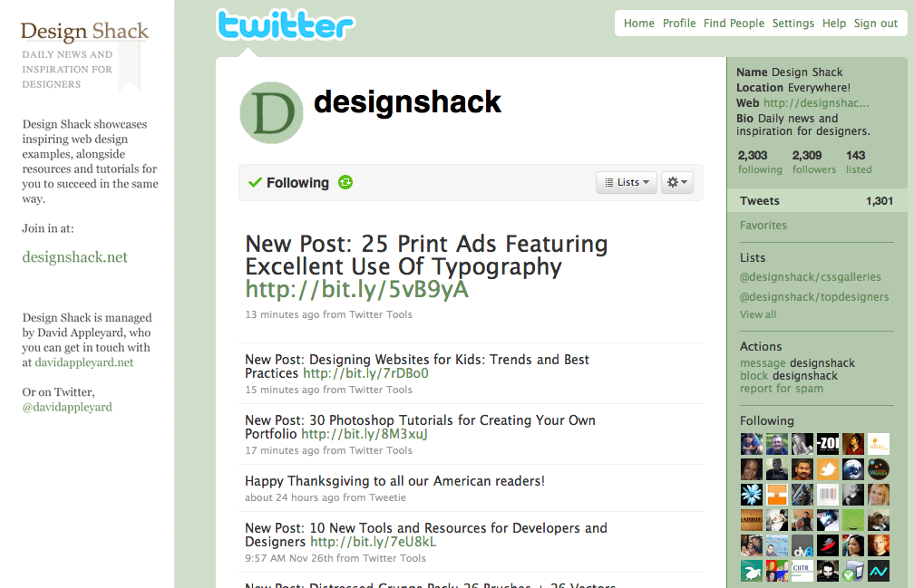The height and width of the screenshot is (588, 914).
Task: Click the -ZOI black avatar
Action: (x=828, y=444)
